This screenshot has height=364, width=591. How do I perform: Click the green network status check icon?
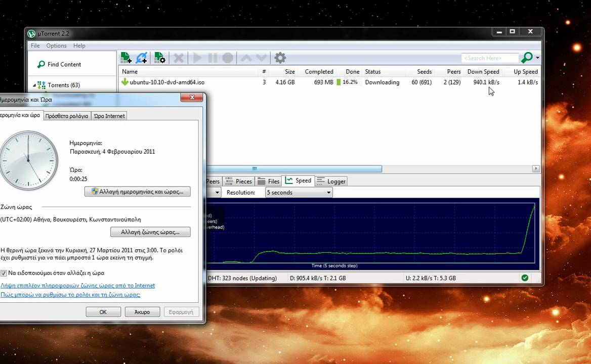click(525, 278)
